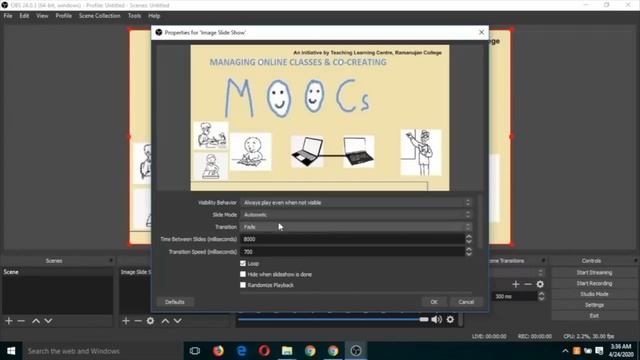640x360 pixels.
Task: Open the Edit menu
Action: [x=24, y=16]
